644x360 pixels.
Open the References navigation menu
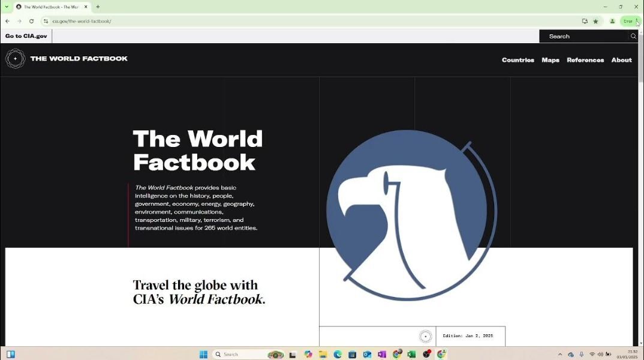[x=585, y=60]
